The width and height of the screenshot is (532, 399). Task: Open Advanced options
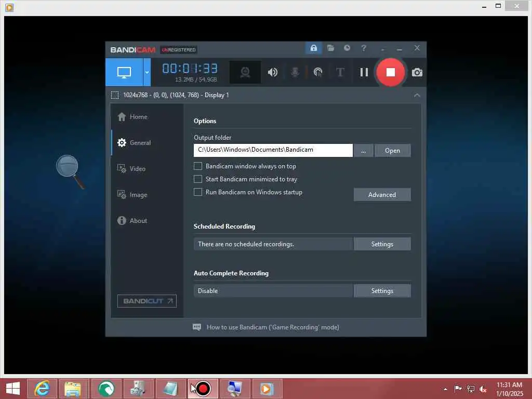(382, 195)
